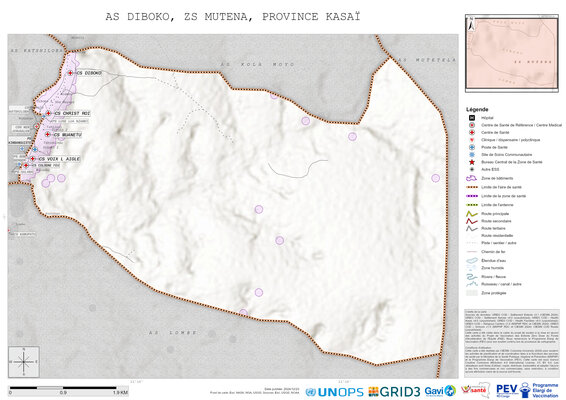Click the CS VOIX L AIGLE label

point(59,159)
